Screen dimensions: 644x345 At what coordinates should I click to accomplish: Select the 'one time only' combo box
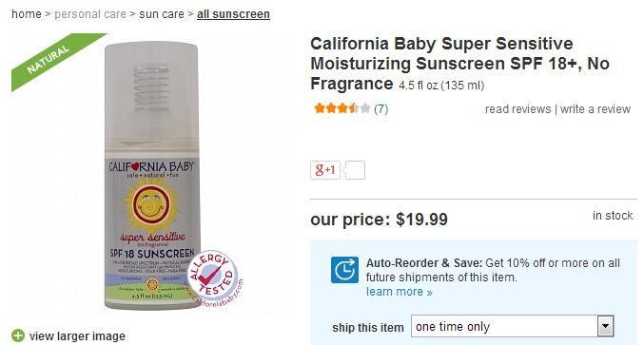[x=513, y=327]
